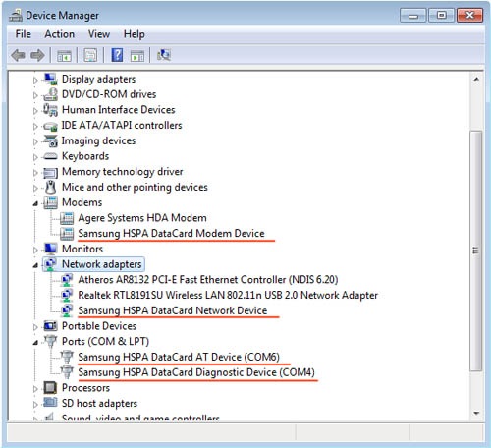Click the Network adapters category icon
Image resolution: width=491 pixels, height=448 pixels.
coord(50,264)
